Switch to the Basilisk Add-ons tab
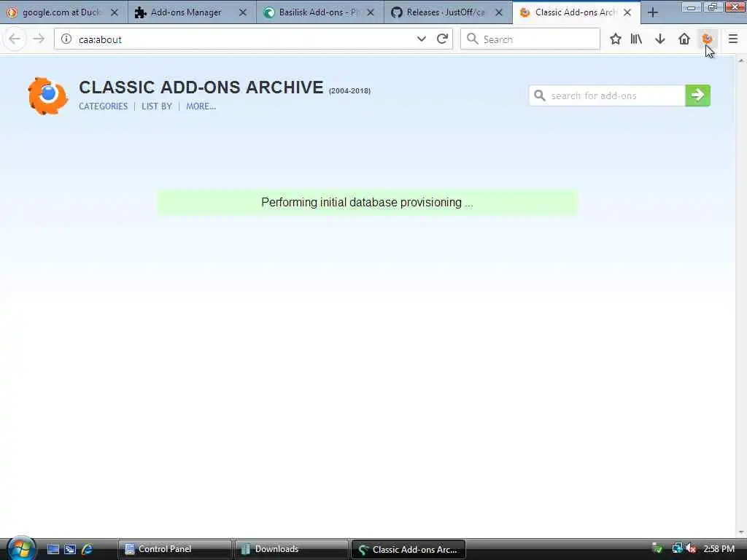 coord(320,12)
